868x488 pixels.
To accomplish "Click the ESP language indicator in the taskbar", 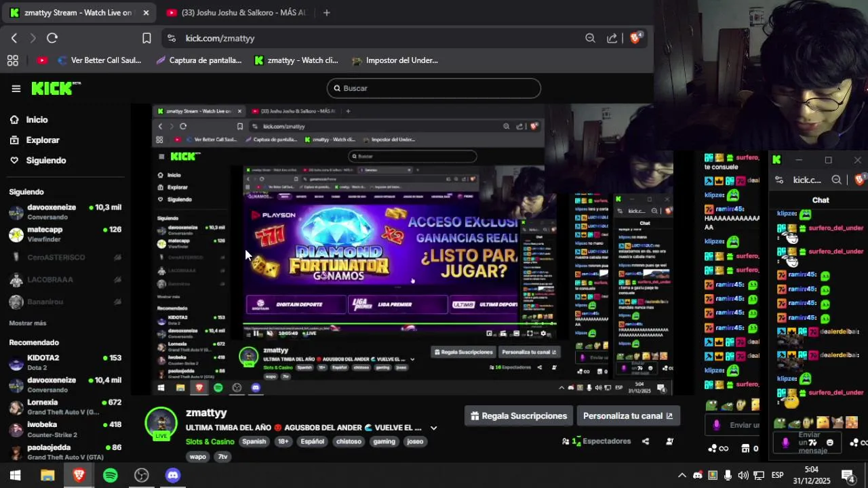I will pyautogui.click(x=777, y=475).
